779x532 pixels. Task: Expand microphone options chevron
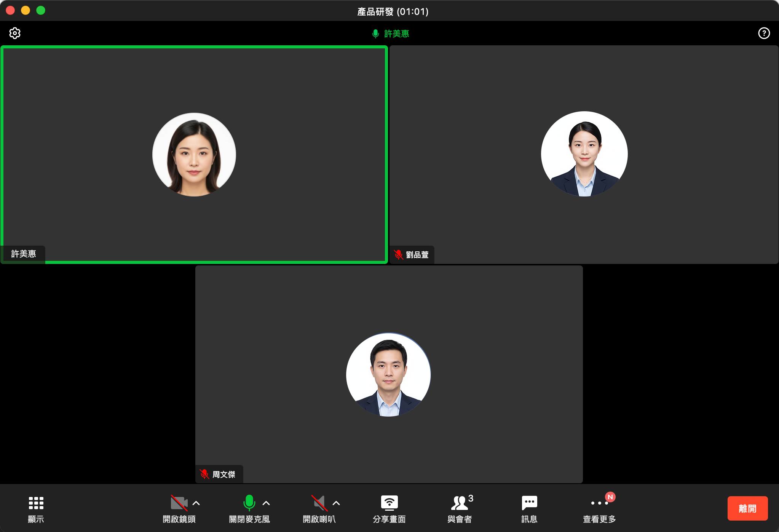click(267, 503)
